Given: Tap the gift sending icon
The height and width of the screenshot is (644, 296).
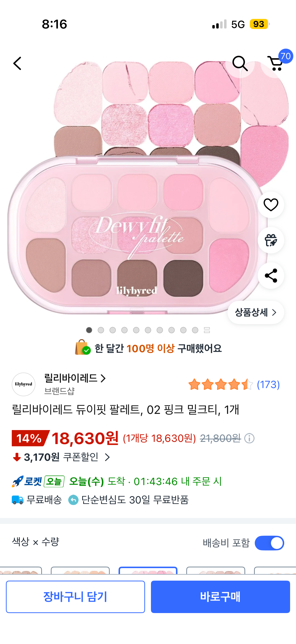Looking at the screenshot, I should tap(271, 240).
